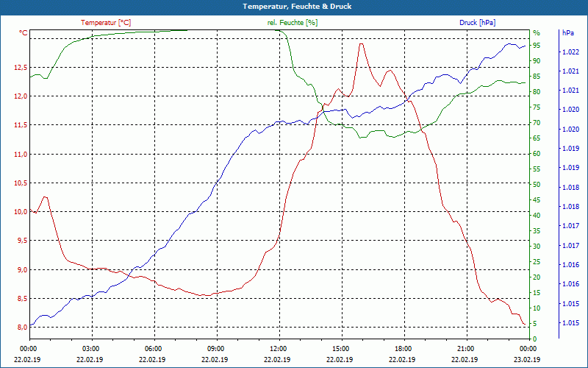Click the "75" humidity axis value

pos(537,107)
